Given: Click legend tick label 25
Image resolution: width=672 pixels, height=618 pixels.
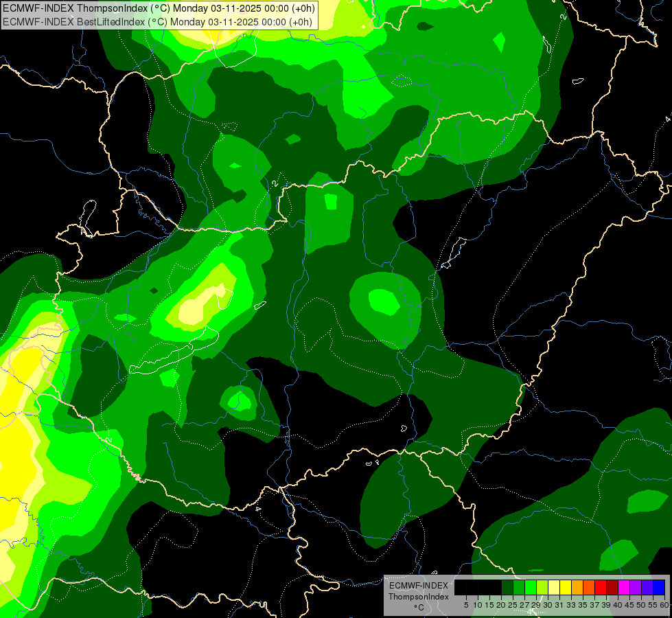Looking at the screenshot, I should (x=513, y=605).
